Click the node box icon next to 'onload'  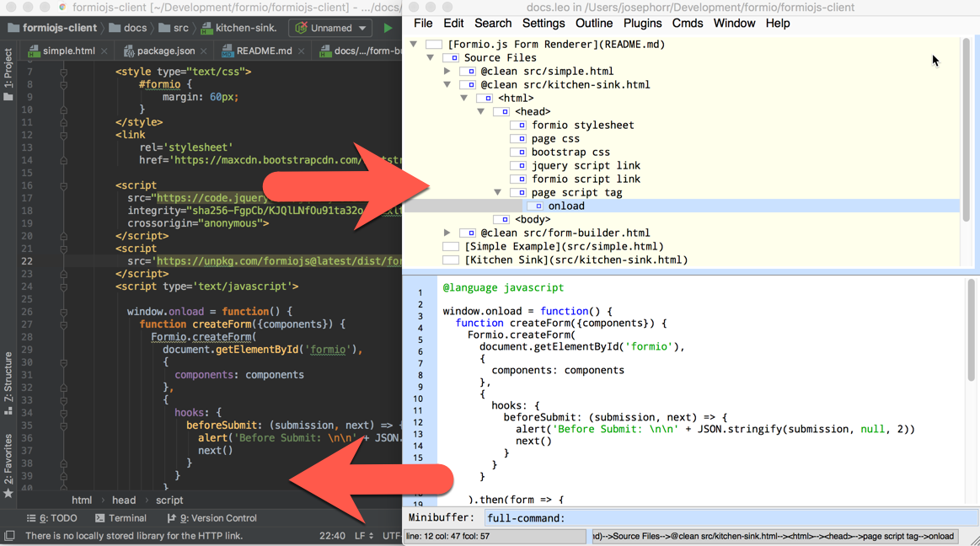(x=535, y=206)
